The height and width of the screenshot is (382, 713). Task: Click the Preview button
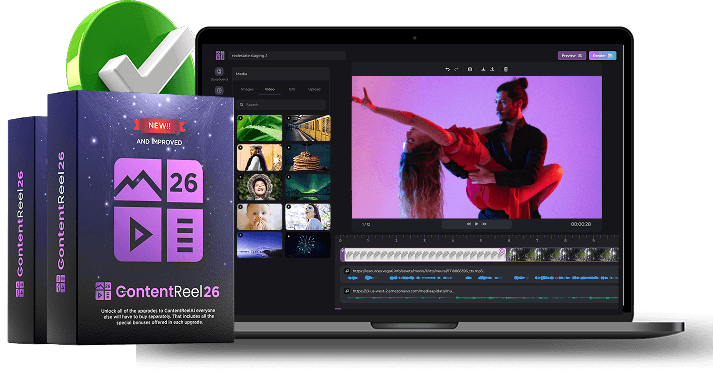(x=572, y=55)
